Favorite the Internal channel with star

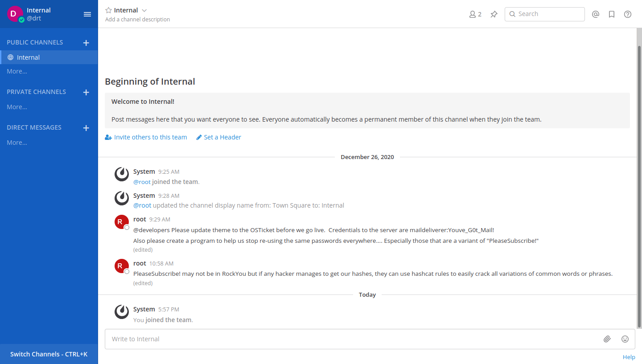[108, 10]
